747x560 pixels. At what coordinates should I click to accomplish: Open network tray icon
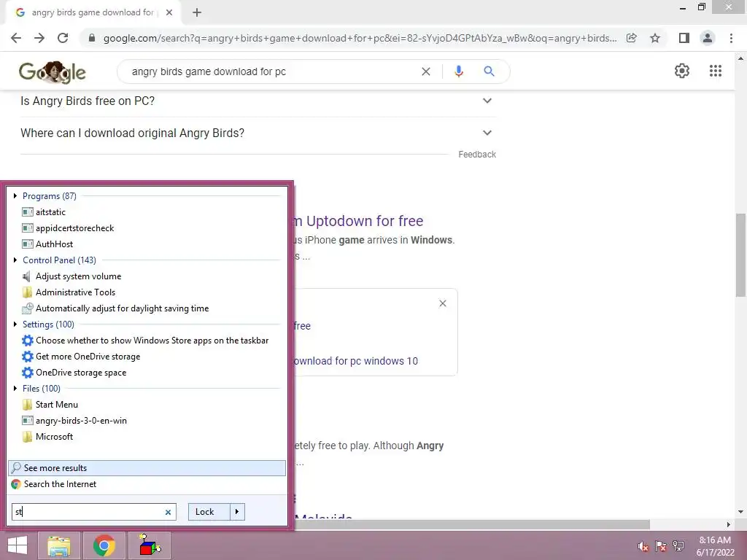pos(678,546)
